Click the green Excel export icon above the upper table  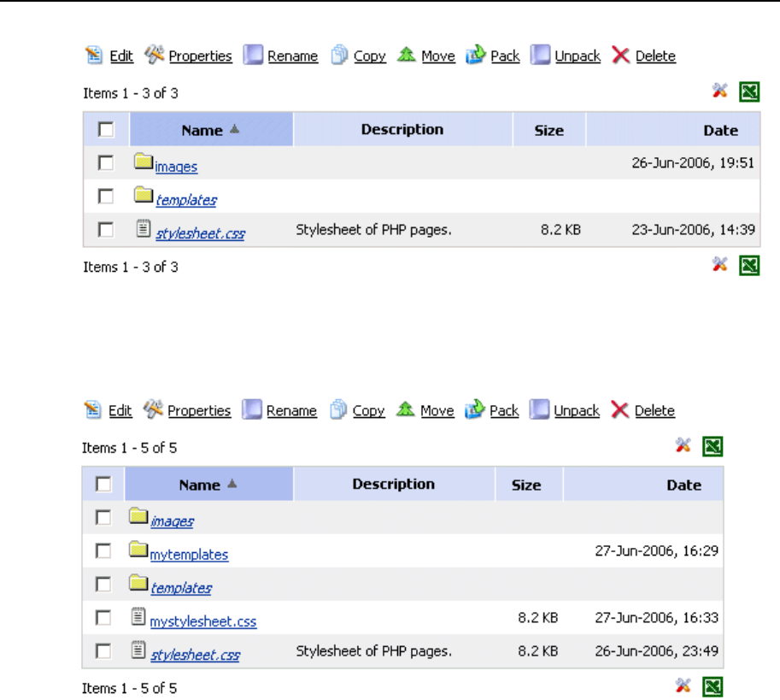tap(748, 92)
